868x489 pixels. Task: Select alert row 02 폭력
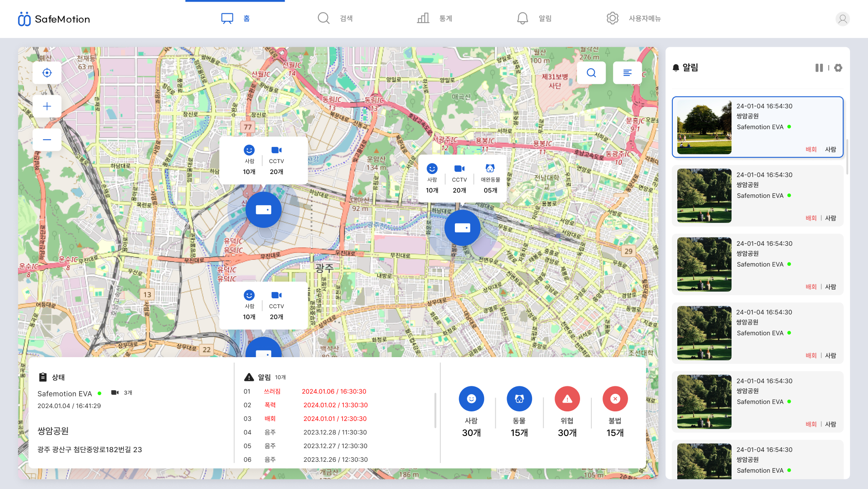pyautogui.click(x=305, y=405)
